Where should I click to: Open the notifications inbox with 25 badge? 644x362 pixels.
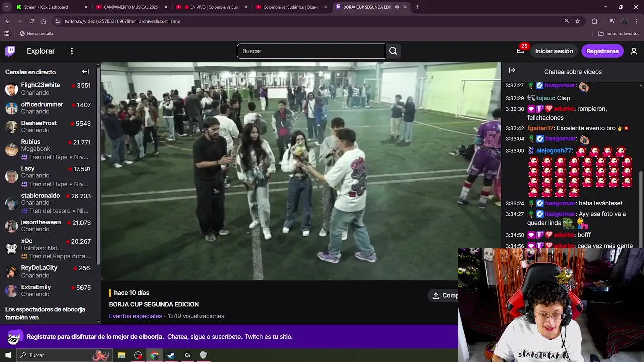pyautogui.click(x=520, y=51)
